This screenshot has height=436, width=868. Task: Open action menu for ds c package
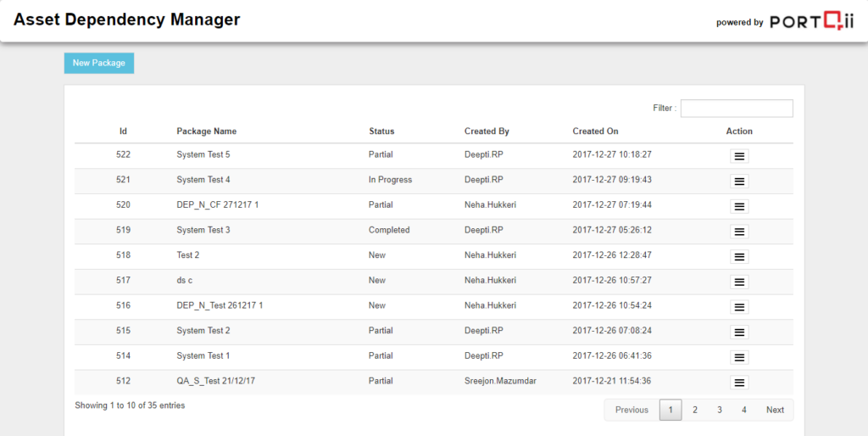click(x=739, y=282)
